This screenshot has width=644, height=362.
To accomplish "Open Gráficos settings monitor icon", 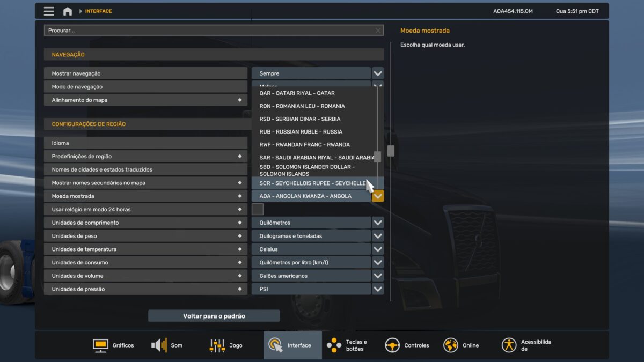I will (100, 345).
